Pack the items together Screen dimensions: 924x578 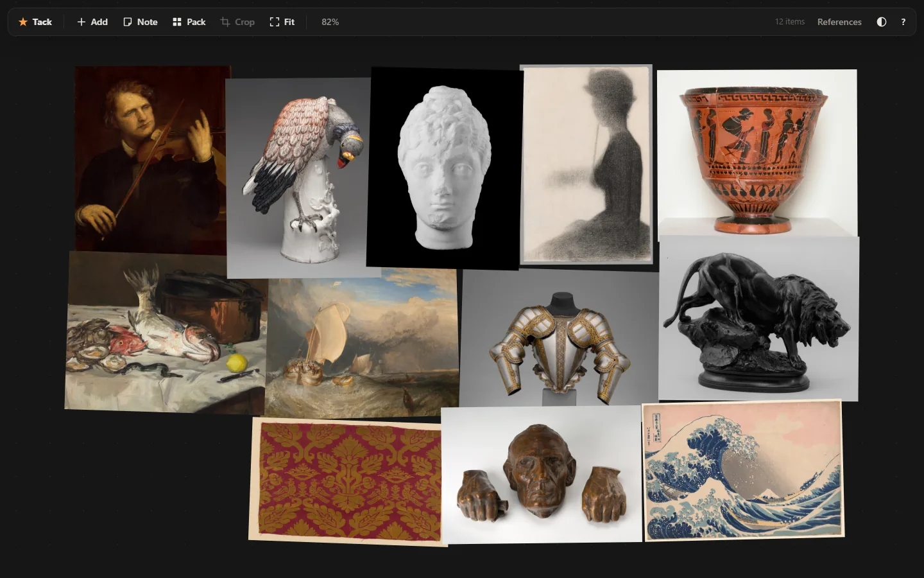189,22
